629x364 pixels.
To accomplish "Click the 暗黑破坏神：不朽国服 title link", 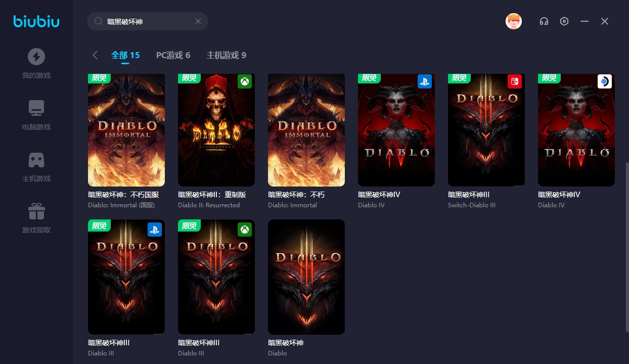I will [123, 195].
